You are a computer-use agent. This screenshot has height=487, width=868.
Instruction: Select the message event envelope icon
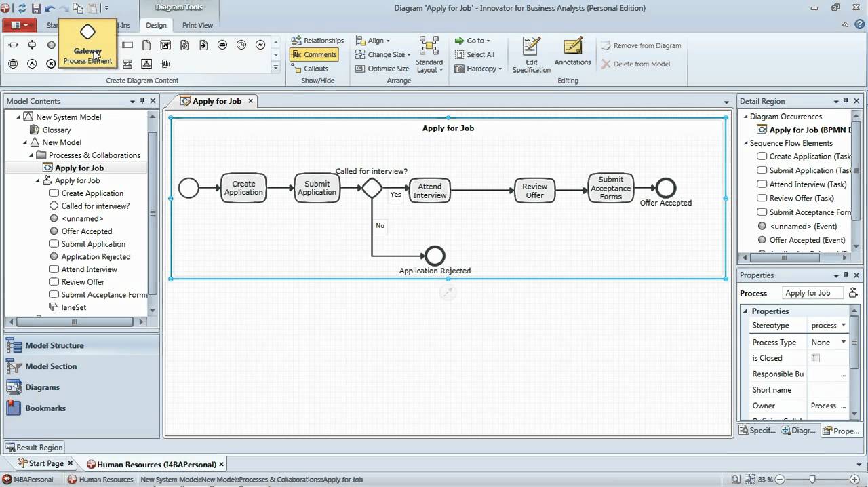222,45
